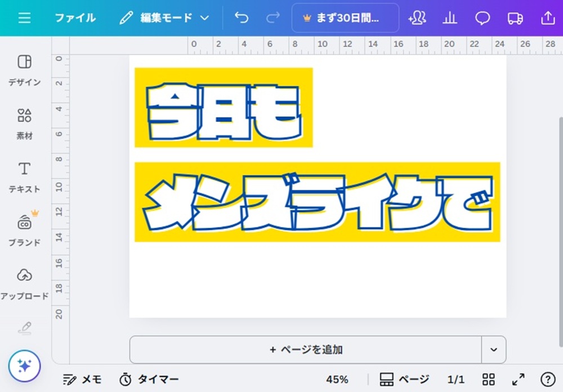This screenshot has height=392, width=563.
Task: Open the collaborators add-people icon
Action: (417, 18)
